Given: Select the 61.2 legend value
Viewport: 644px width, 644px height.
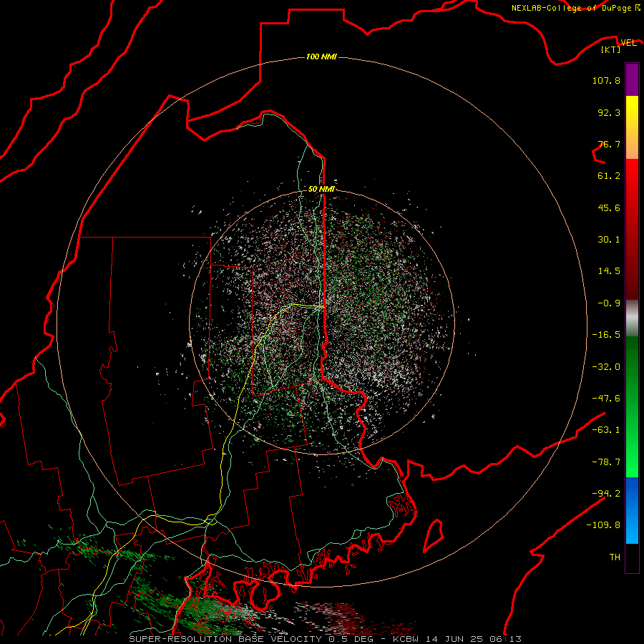Looking at the screenshot, I should [609, 176].
